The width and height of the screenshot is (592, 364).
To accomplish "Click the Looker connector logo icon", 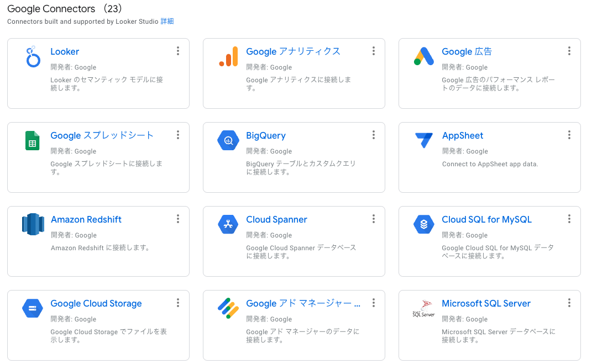I will [x=33, y=56].
